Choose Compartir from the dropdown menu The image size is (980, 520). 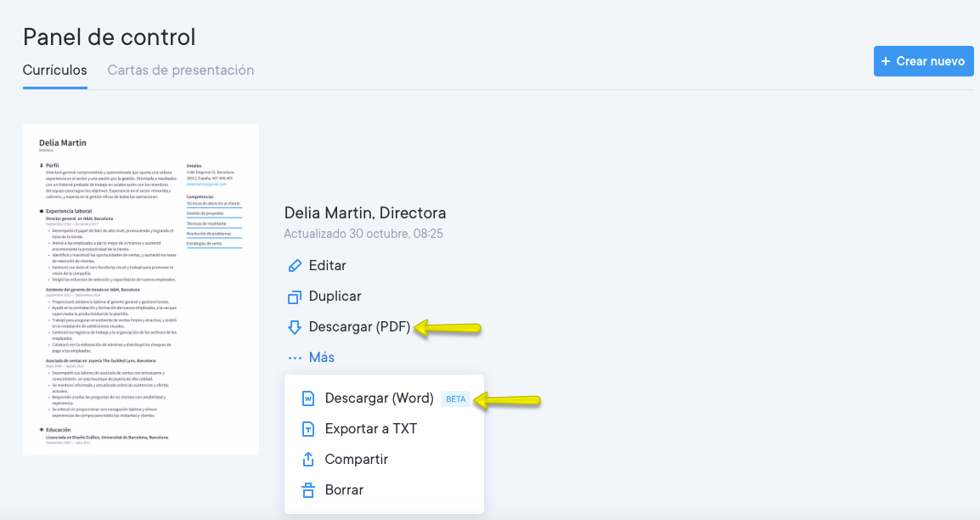coord(356,460)
